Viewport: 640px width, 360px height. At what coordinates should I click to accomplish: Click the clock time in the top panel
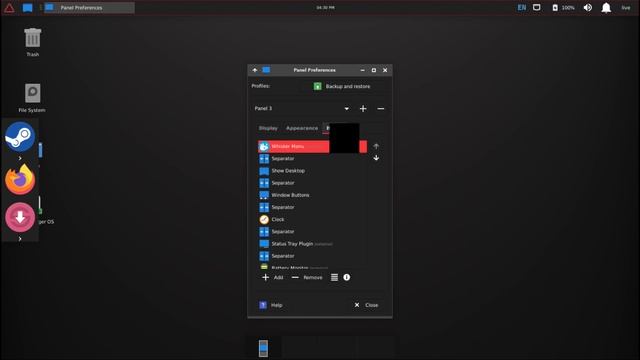[325, 7]
